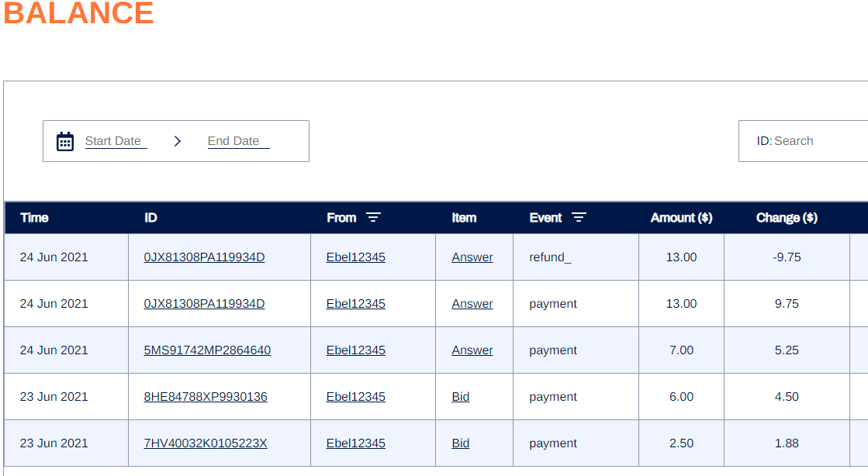Open transaction 7HV40032K0105223X
This screenshot has height=476, width=868.
[206, 443]
